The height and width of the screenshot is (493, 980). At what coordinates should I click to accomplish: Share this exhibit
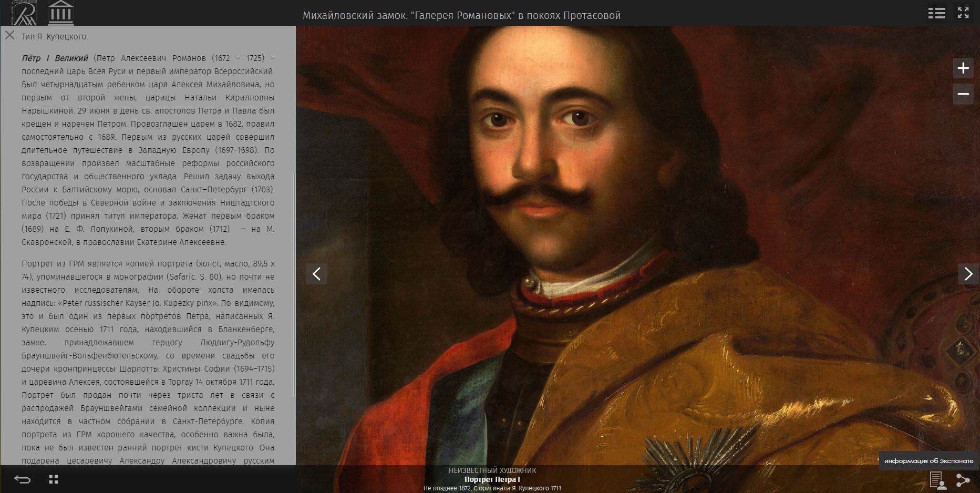(963, 480)
